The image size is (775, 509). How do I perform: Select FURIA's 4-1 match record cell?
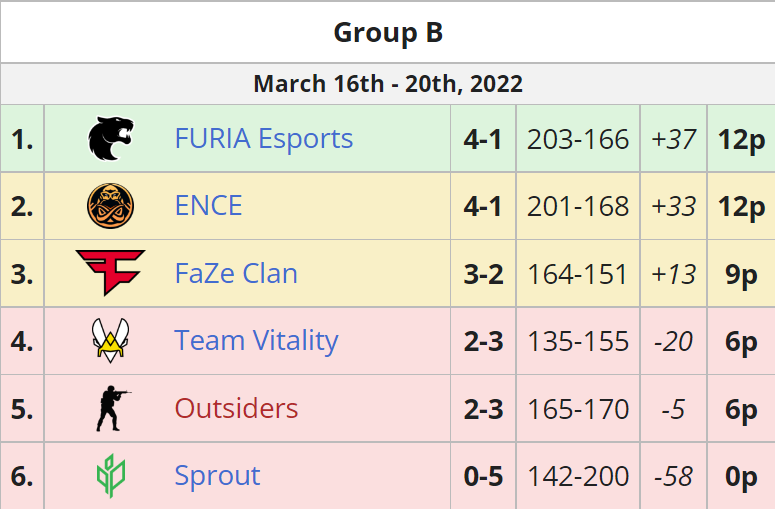pos(483,138)
